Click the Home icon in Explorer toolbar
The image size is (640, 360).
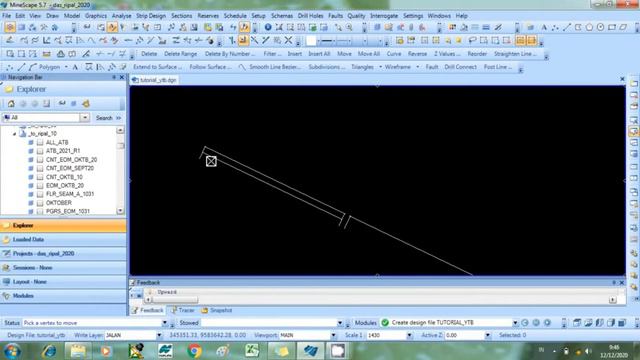tap(11, 104)
